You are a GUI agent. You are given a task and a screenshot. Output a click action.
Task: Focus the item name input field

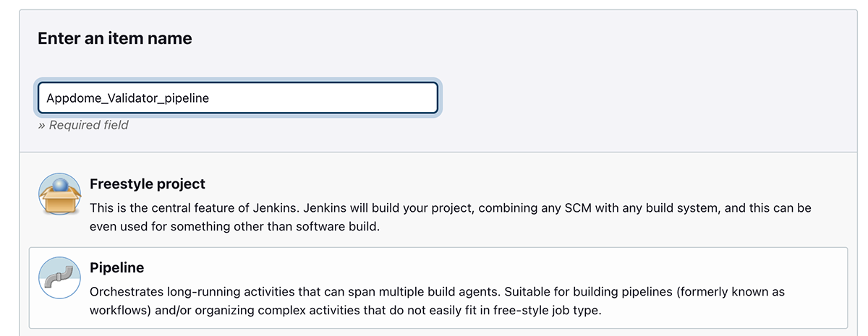(x=238, y=98)
